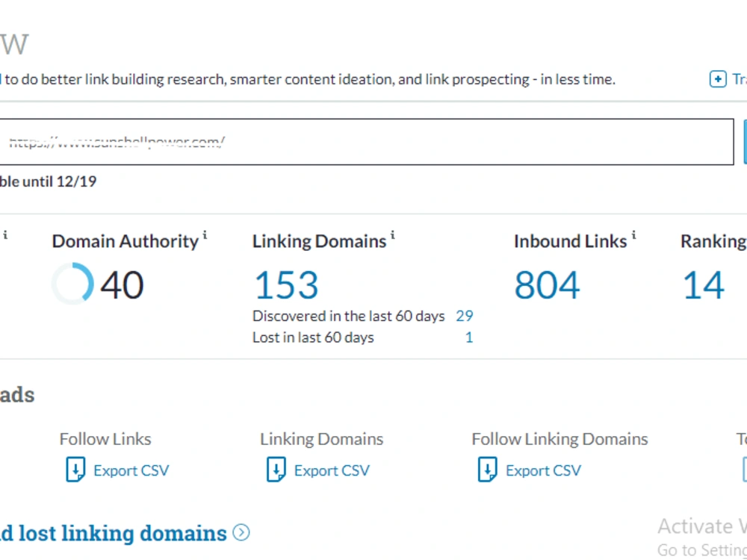Open the 153 linking domains count
The width and height of the screenshot is (747, 560).
pos(286,285)
